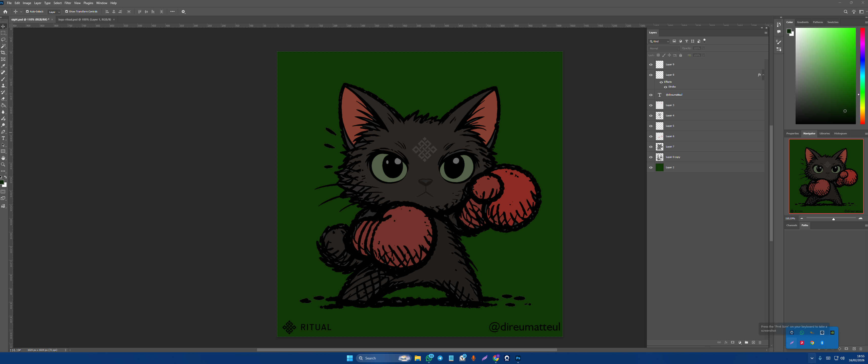Screen dimensions: 868x364
Task: Switch to the Swatches panel tab
Action: (x=833, y=22)
